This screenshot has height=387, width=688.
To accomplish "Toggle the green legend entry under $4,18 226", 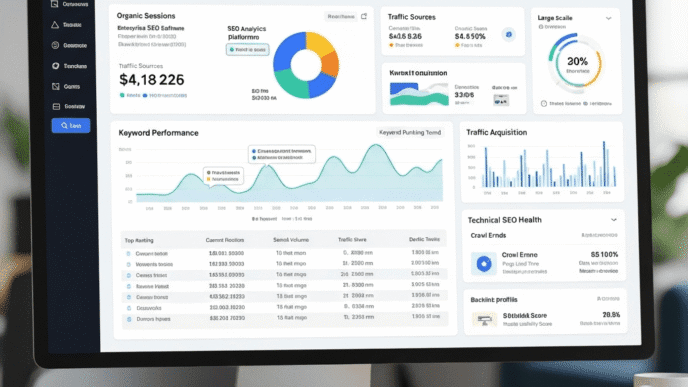I will tap(129, 95).
